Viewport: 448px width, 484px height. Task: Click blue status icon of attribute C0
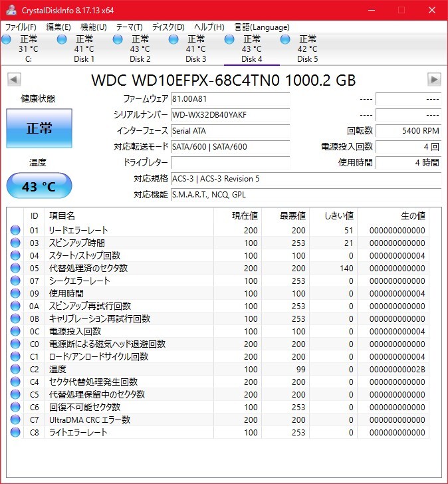(15, 344)
